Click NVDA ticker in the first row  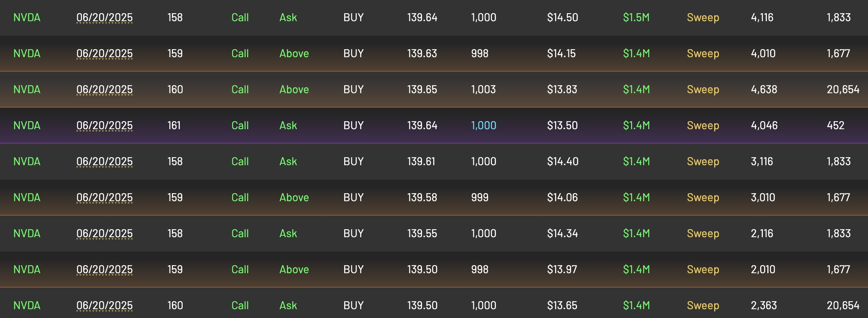click(x=27, y=18)
